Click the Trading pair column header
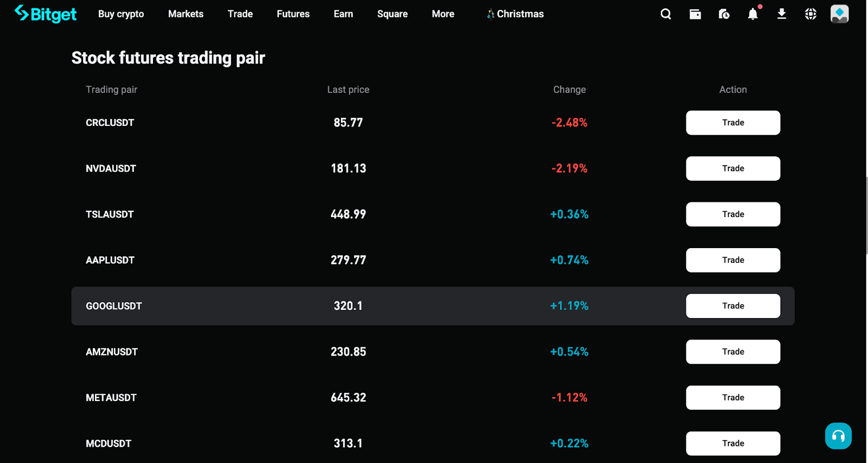 (111, 90)
